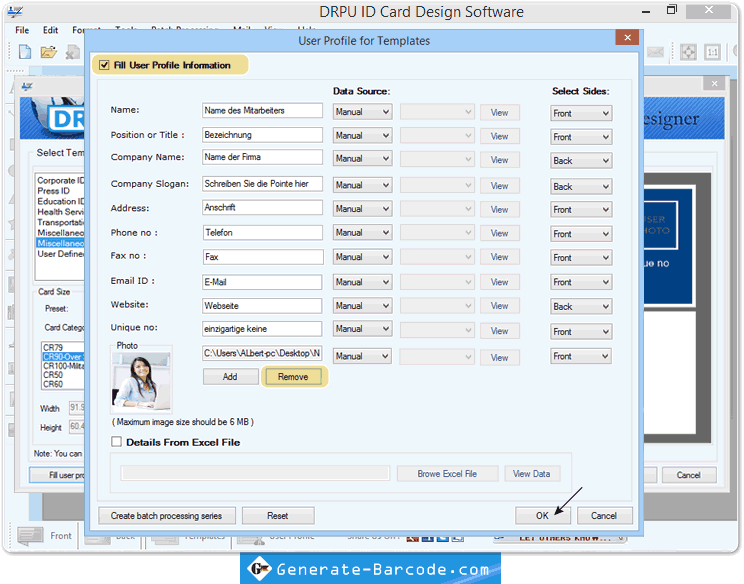
Task: Open Data Source dropdown for Address row
Action: (x=363, y=209)
